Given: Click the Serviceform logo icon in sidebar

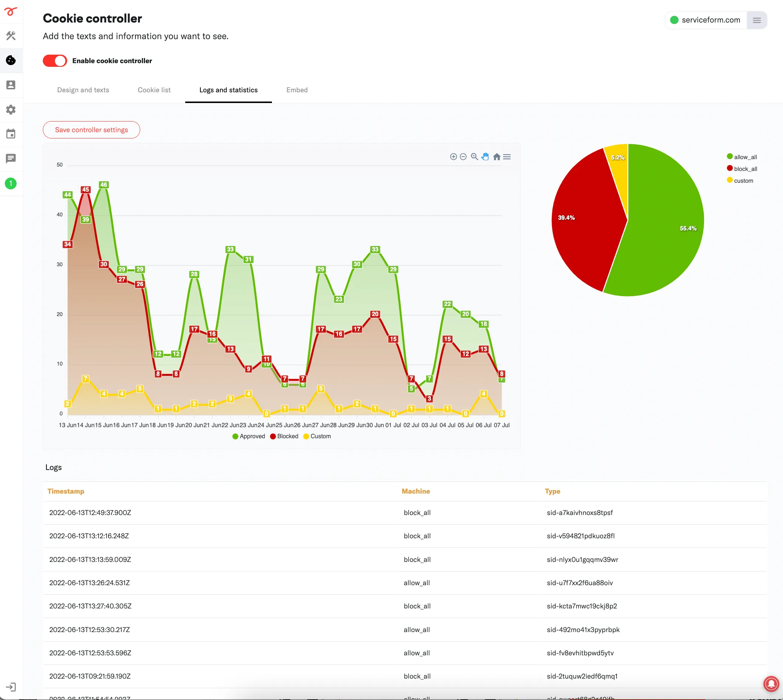Looking at the screenshot, I should tap(11, 11).
